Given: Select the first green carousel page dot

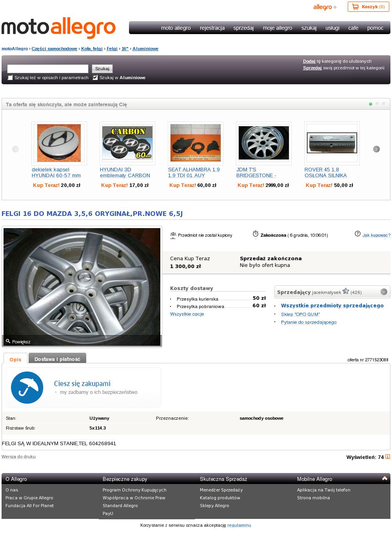Looking at the screenshot, I should 370,104.
